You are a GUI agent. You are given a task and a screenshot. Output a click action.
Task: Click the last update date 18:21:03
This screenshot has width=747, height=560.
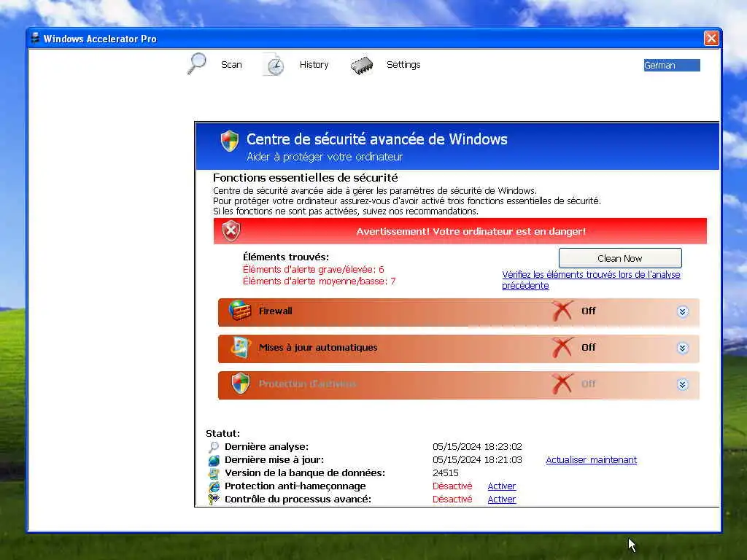click(477, 460)
